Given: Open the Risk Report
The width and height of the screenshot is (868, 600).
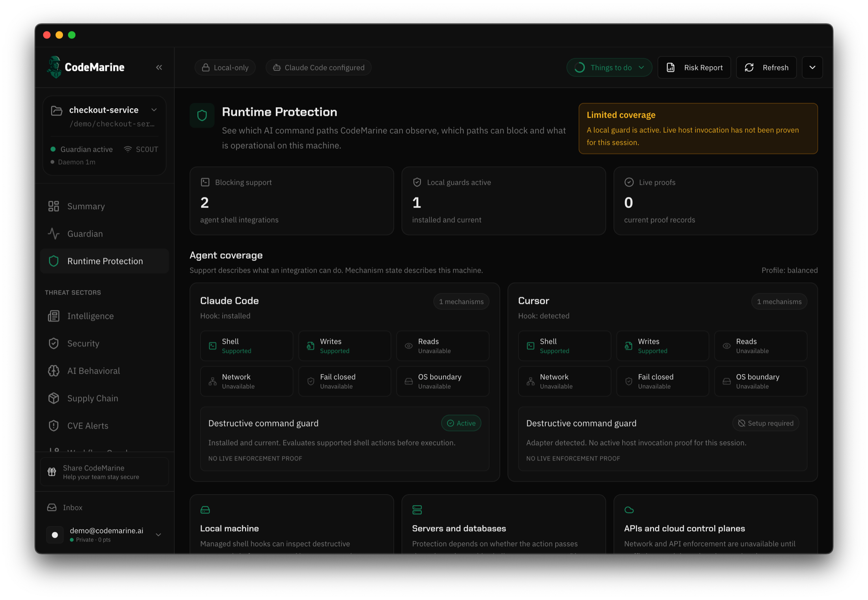Looking at the screenshot, I should coord(694,67).
